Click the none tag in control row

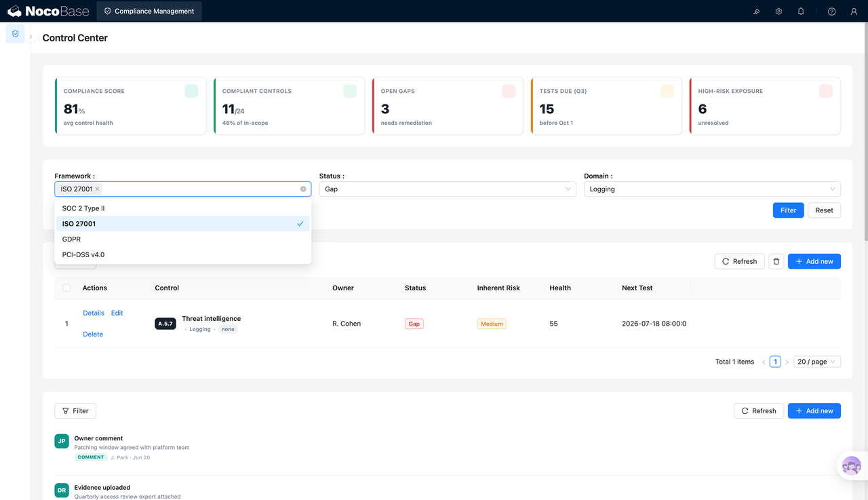[228, 329]
